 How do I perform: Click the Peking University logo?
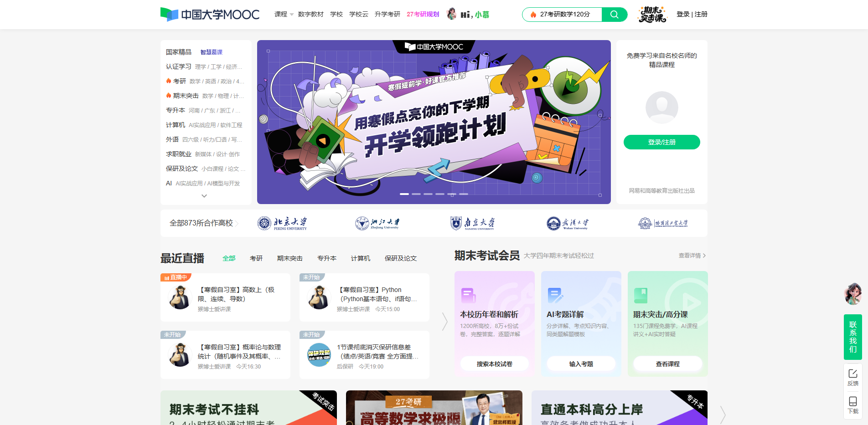tap(282, 223)
